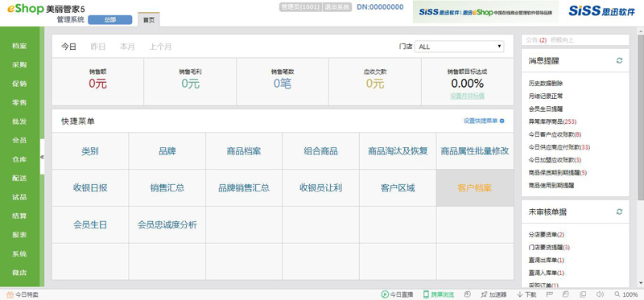The height and width of the screenshot is (300, 644).
Task: Open 报表 in the sidebar
Action: [x=19, y=235]
